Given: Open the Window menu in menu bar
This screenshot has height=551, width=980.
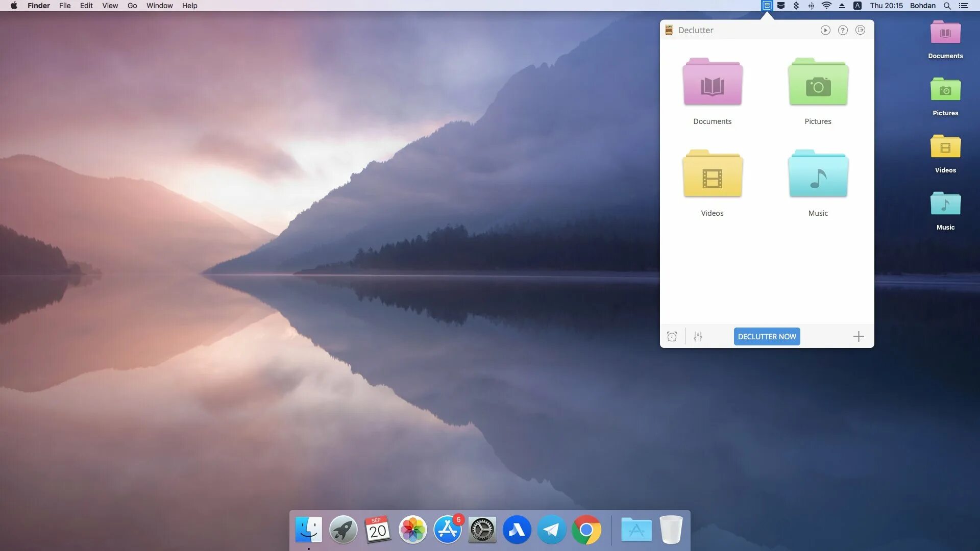Looking at the screenshot, I should tap(159, 6).
